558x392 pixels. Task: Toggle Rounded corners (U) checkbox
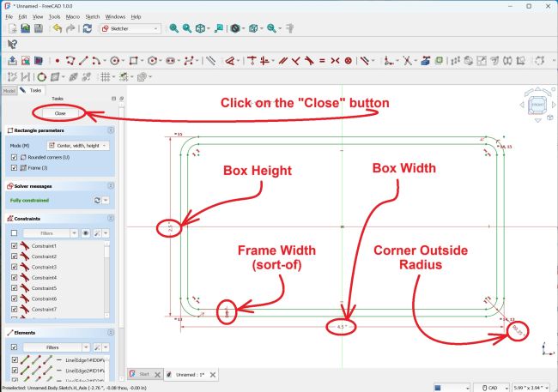[15, 157]
